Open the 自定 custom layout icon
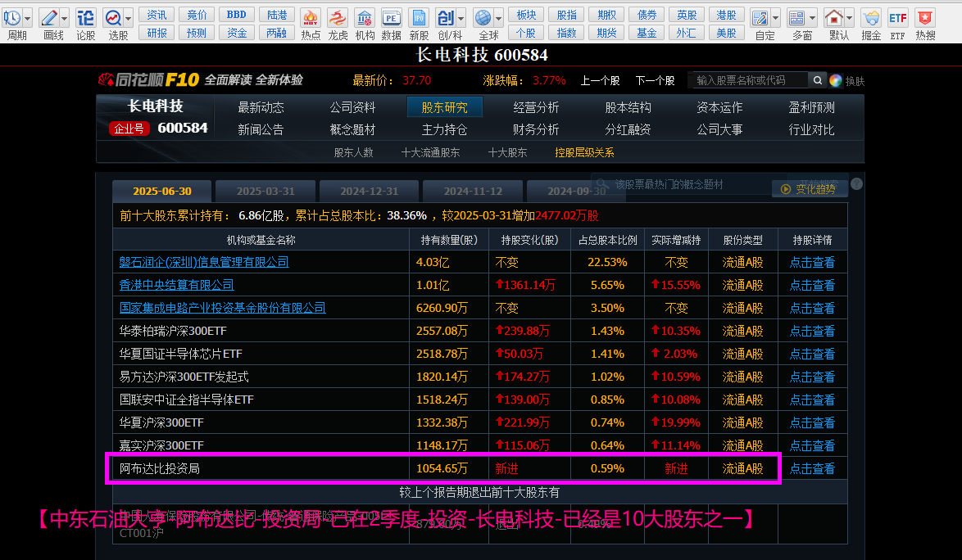 [760, 18]
